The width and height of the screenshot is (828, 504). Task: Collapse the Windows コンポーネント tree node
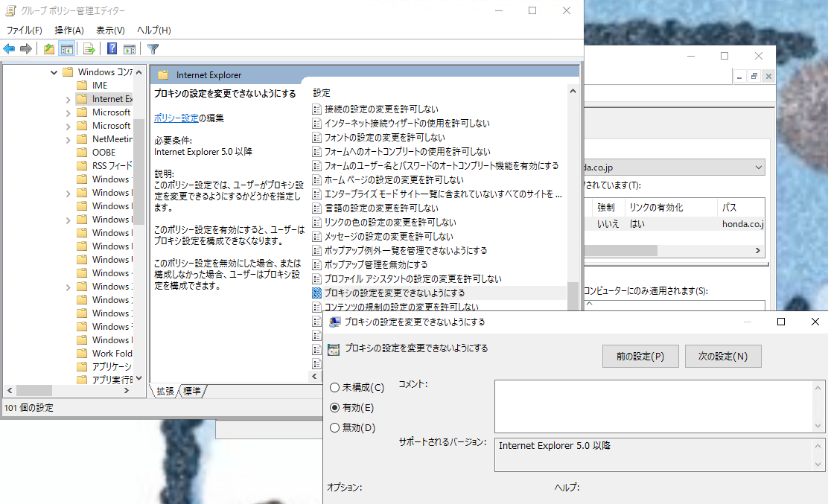[54, 71]
